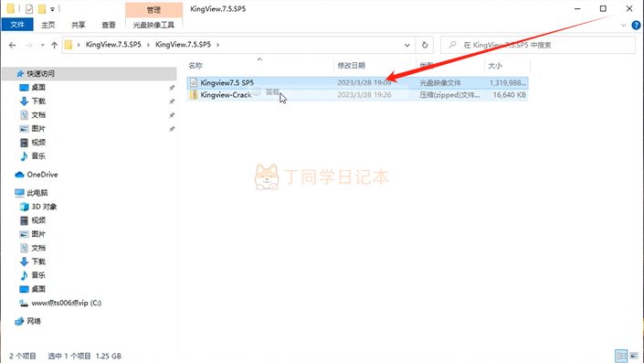Click the pin icon next to 下载
Viewport: 644px width, 363px height.
(172, 101)
